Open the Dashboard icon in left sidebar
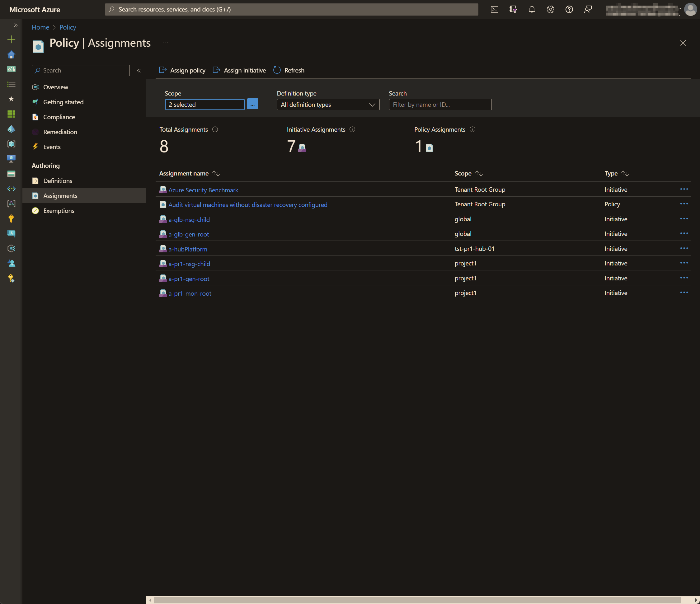Image resolution: width=700 pixels, height=604 pixels. tap(11, 69)
